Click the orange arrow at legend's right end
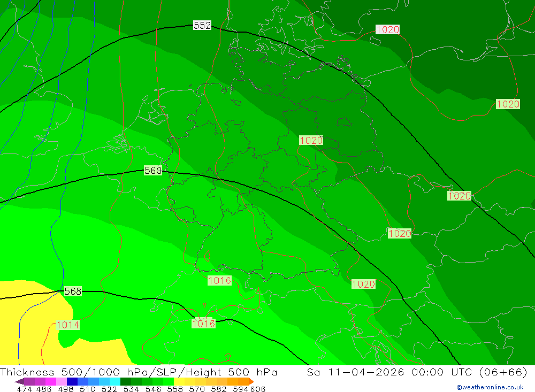Viewport: 535px width, 392px height. click(251, 381)
